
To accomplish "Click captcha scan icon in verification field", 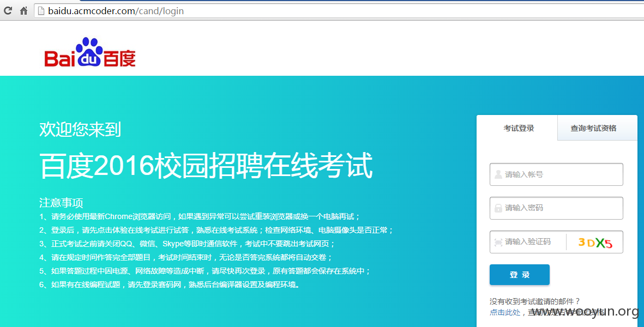I will point(498,242).
